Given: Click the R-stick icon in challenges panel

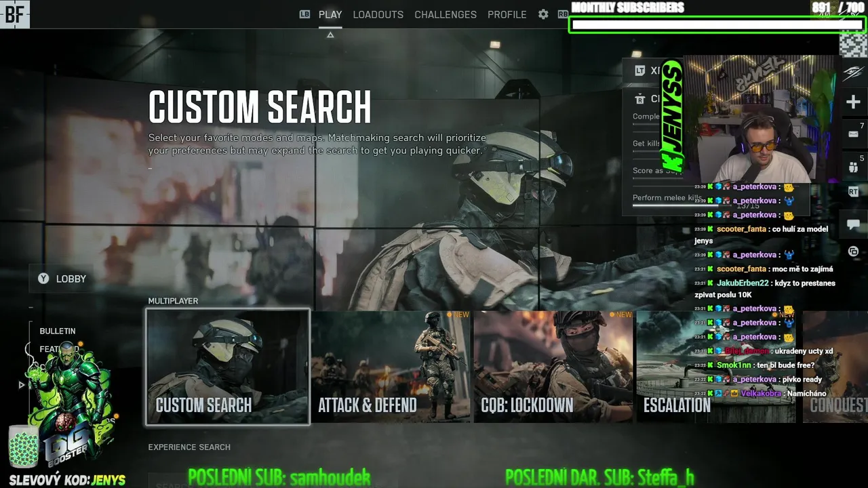Looking at the screenshot, I should point(639,99).
